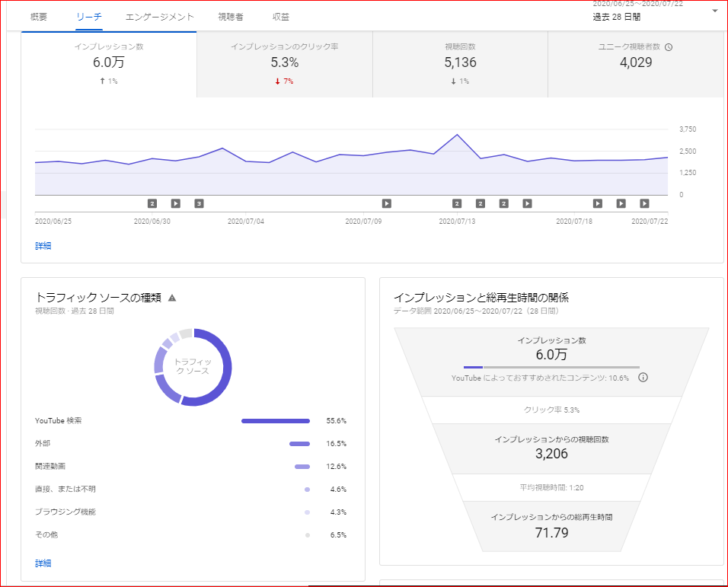728x587 pixels.
Task: Click the 16.5% bar for 外部
Action: [x=299, y=444]
